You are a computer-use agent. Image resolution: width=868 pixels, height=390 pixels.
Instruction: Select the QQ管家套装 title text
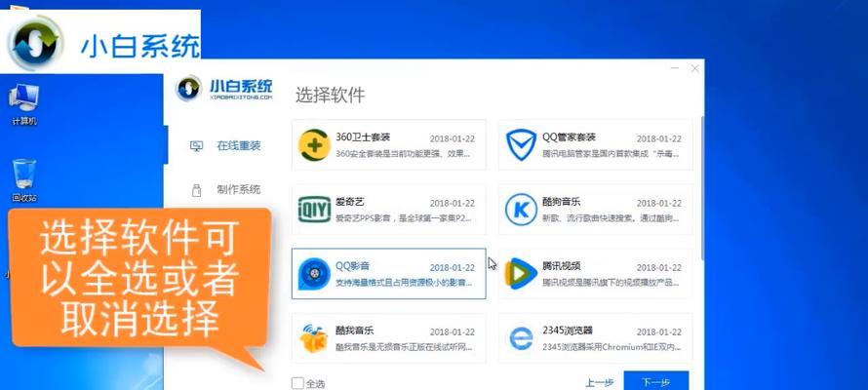click(x=569, y=136)
